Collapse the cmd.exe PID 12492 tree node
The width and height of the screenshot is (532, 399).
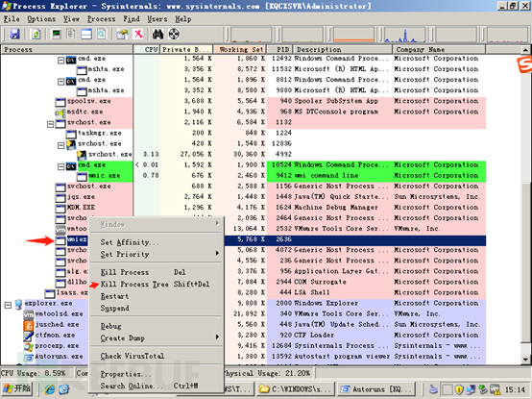[x=60, y=61]
